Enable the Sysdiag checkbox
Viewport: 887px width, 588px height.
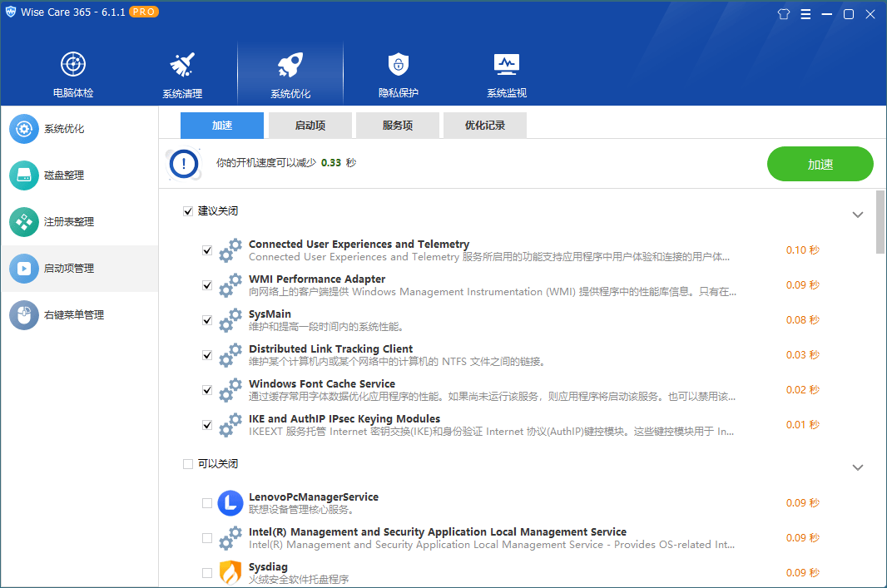(206, 572)
